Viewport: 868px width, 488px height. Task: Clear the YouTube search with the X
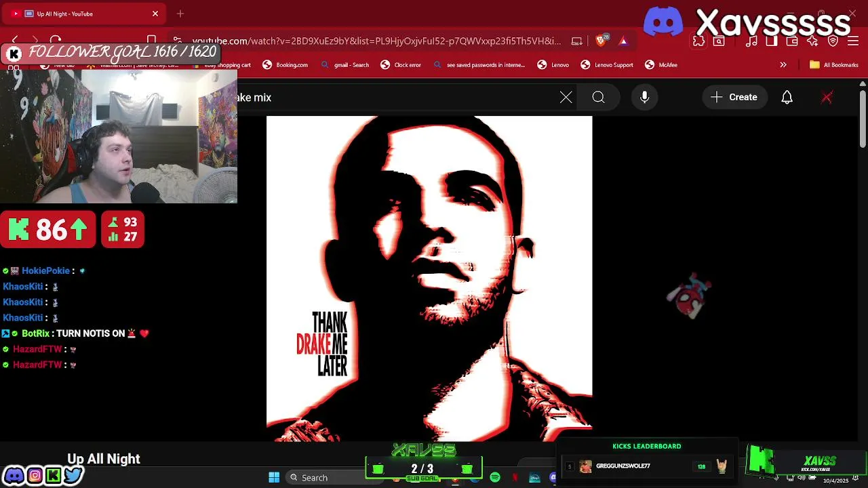point(566,98)
